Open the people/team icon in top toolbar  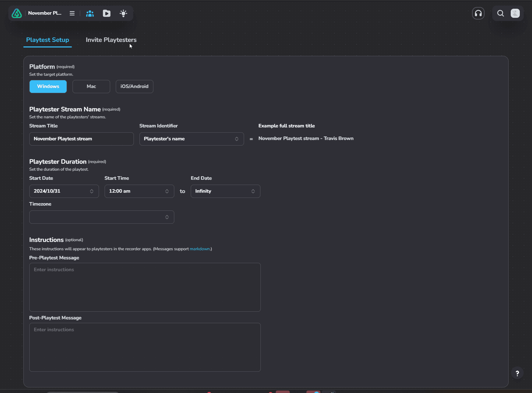[90, 13]
